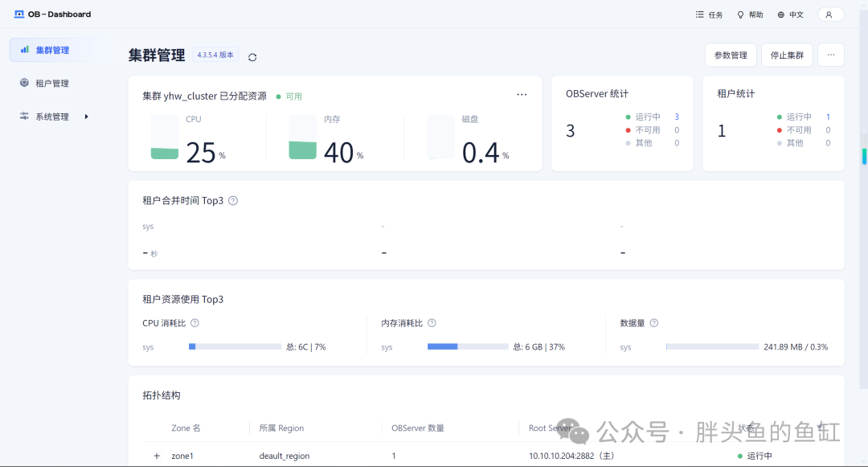Click 租户统计 运行中 count 1 link
The height and width of the screenshot is (467, 868).
[828, 117]
